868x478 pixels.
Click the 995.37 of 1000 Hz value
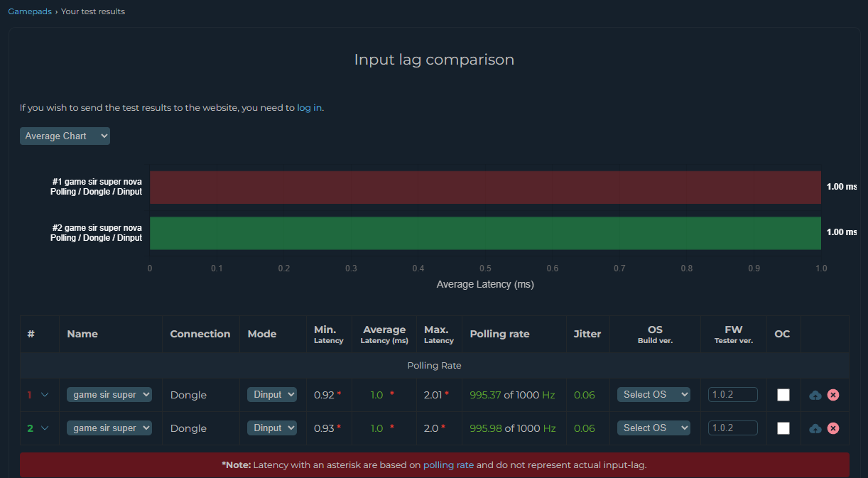pos(513,395)
